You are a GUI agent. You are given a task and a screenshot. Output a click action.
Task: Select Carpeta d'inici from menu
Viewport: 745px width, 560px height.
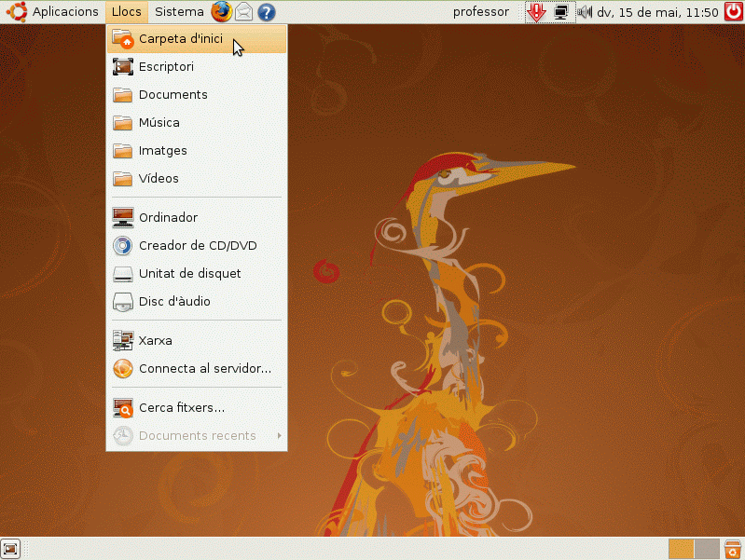[x=180, y=38]
